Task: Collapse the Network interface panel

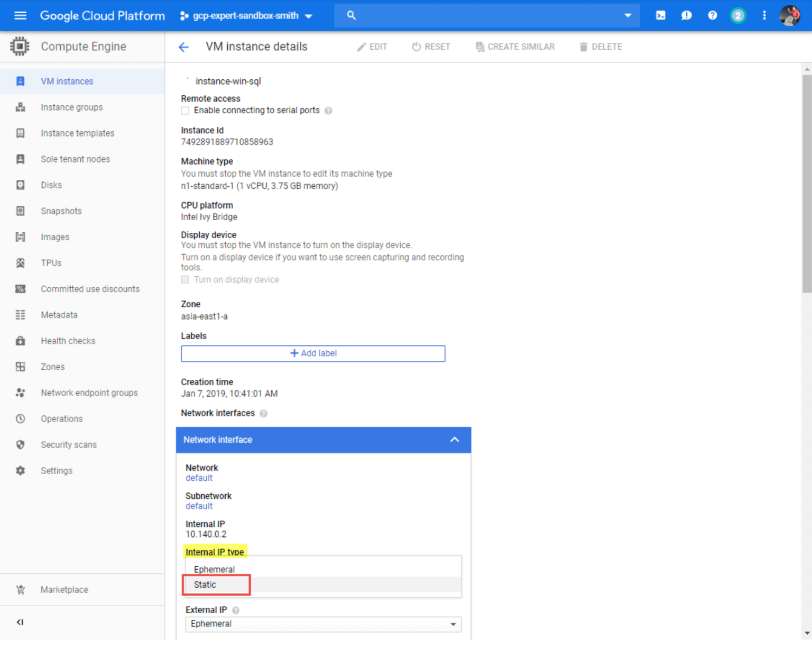Action: point(454,440)
